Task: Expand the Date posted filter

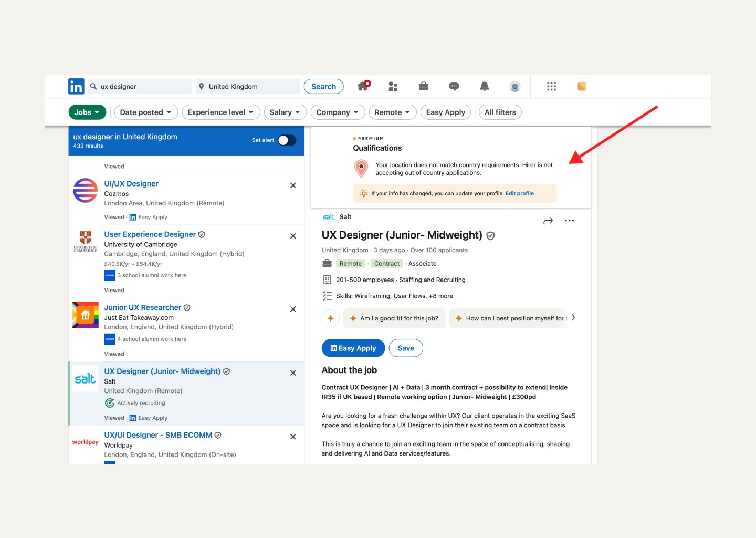Action: [x=146, y=112]
